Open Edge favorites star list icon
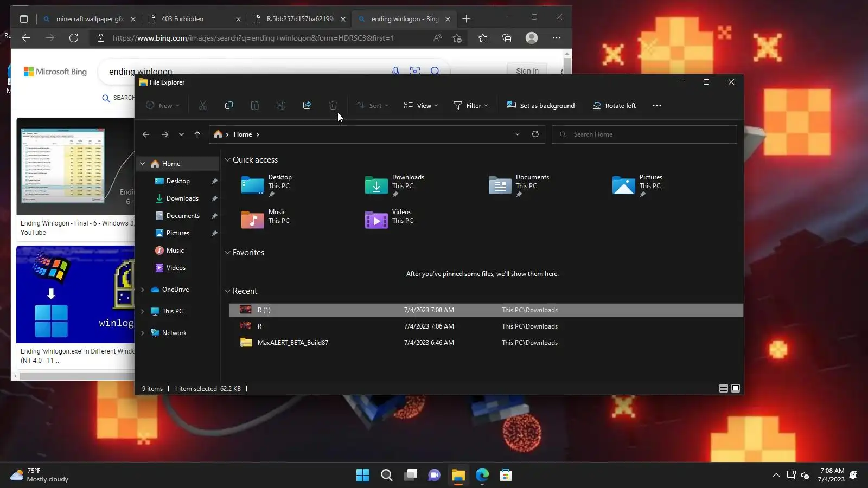The image size is (868, 488). 483,38
